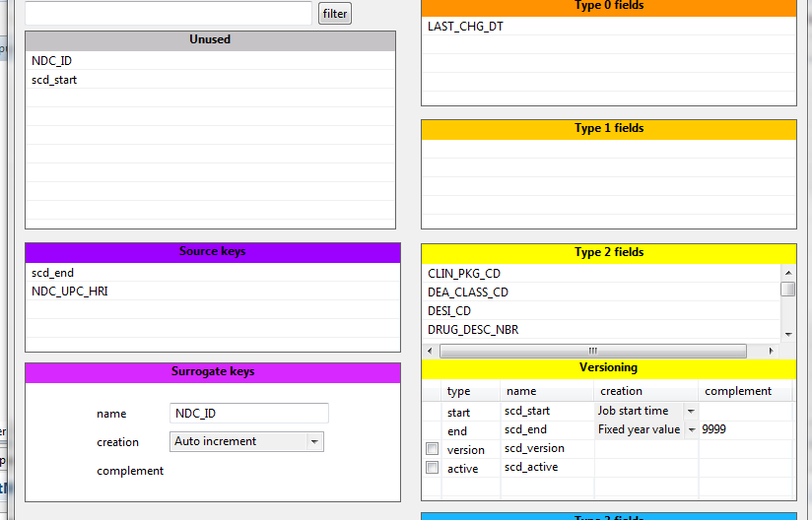The image size is (812, 520).
Task: Select DEA_CLASS_CD in Type 2 fields
Action: tap(601, 292)
